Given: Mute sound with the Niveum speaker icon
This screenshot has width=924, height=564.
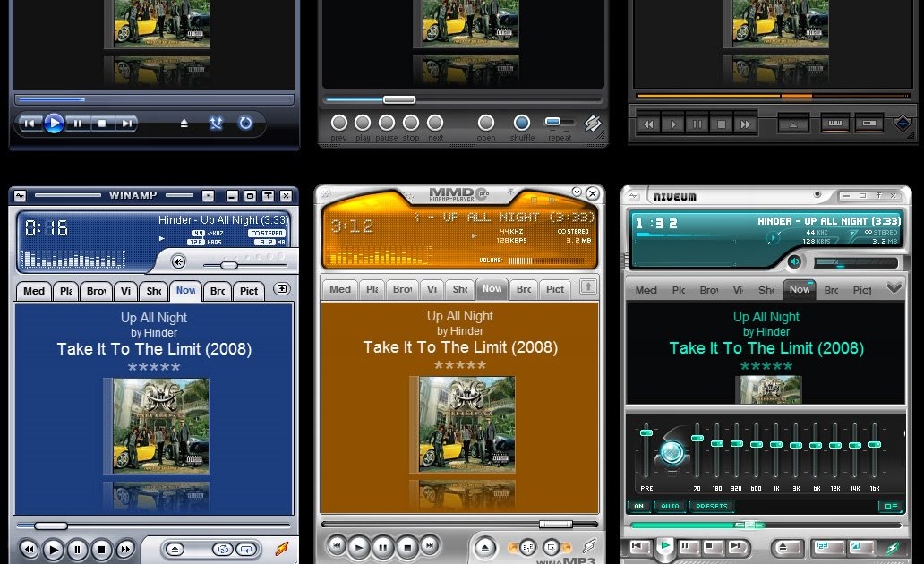Looking at the screenshot, I should pyautogui.click(x=794, y=261).
